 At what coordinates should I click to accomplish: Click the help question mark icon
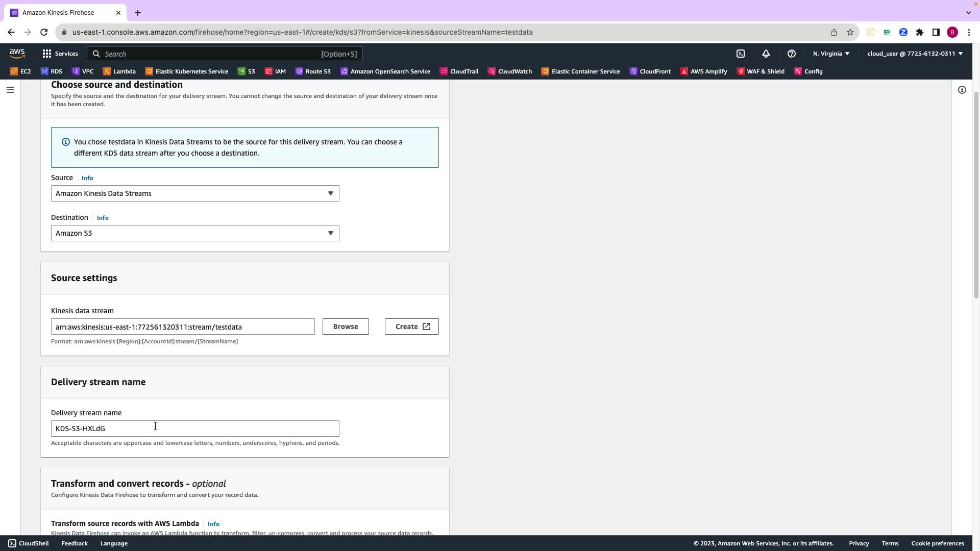(x=791, y=54)
